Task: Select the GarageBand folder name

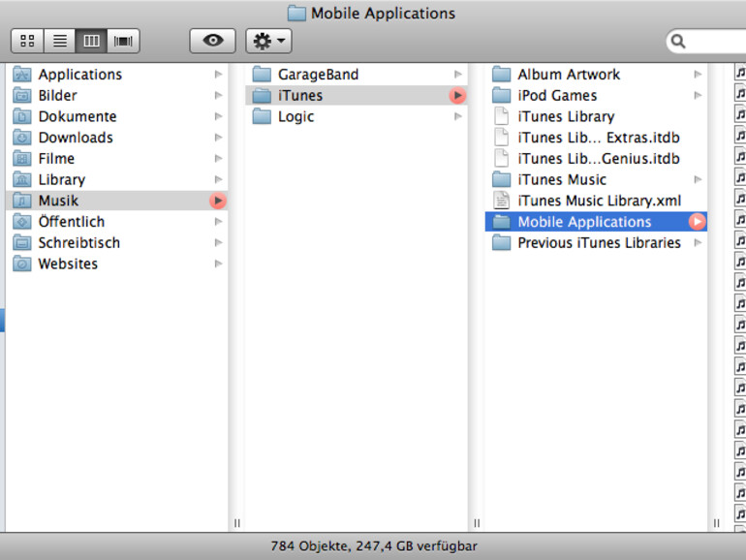Action: [319, 75]
